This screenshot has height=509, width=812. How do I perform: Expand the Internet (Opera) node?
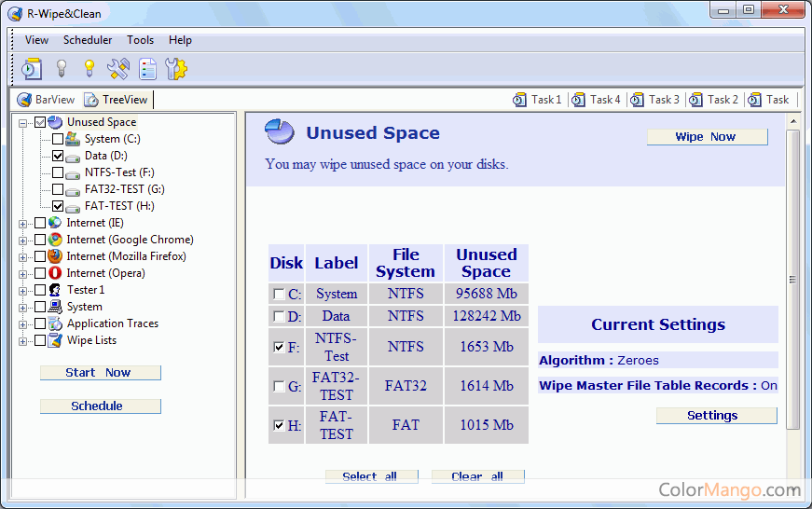click(22, 274)
